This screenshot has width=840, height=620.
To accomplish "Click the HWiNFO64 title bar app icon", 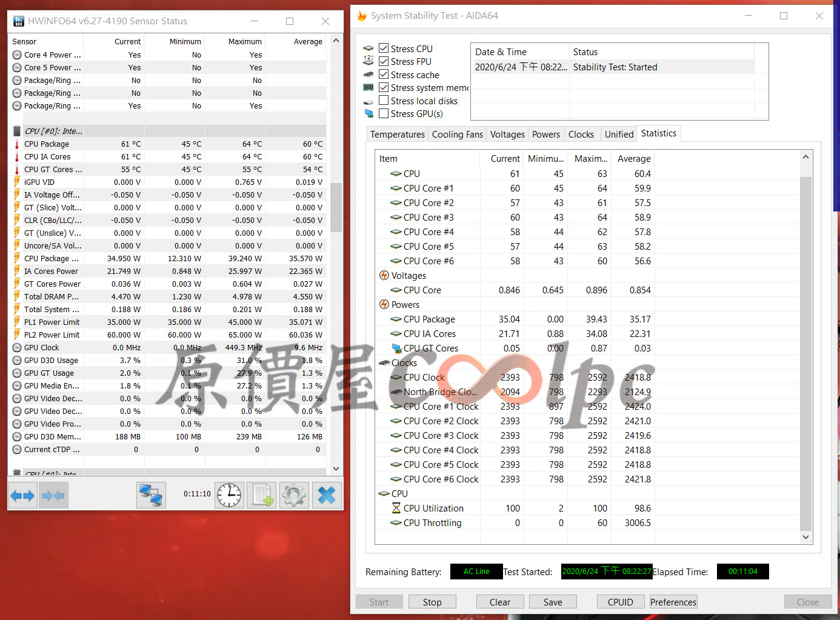I will click(19, 21).
